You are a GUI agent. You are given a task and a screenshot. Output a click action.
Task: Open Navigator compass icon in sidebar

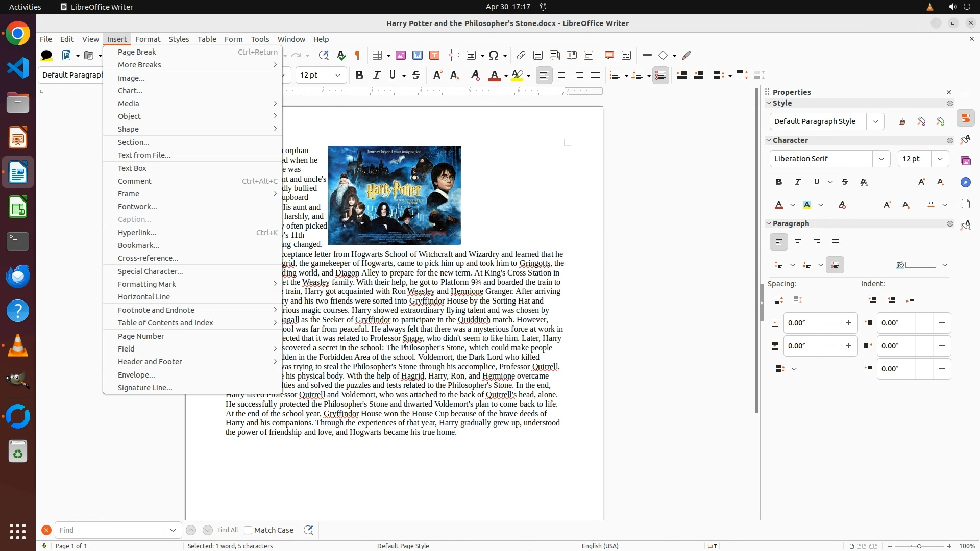(965, 182)
